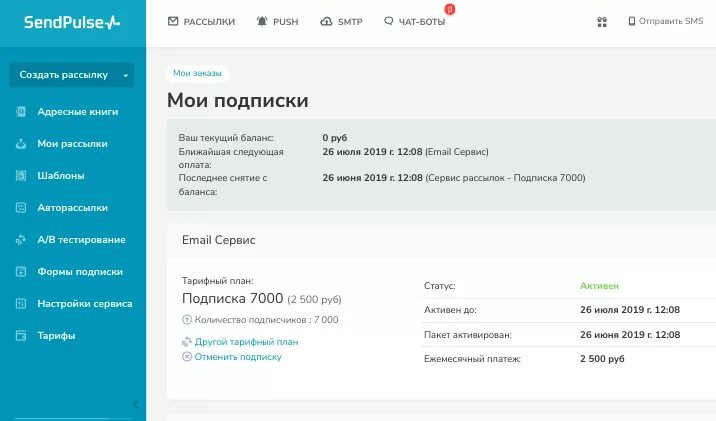Click the Активен до date value

point(630,310)
